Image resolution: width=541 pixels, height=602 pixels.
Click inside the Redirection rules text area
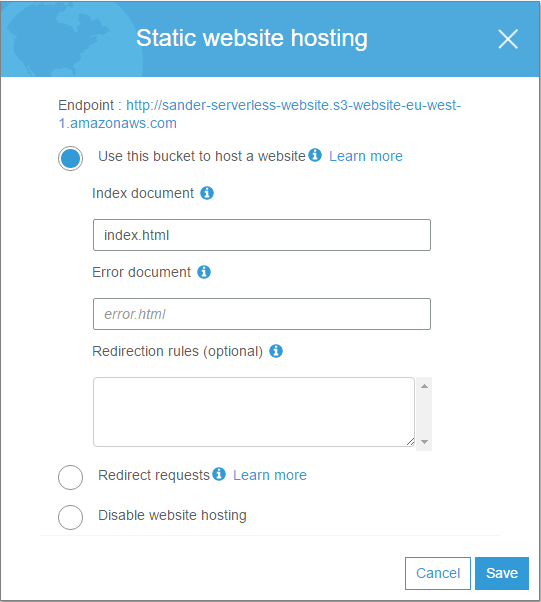(x=254, y=412)
